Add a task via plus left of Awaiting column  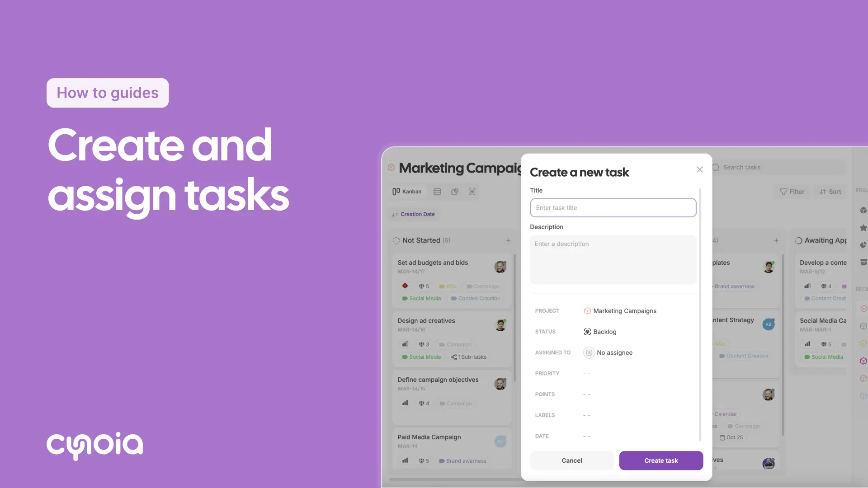(x=776, y=240)
